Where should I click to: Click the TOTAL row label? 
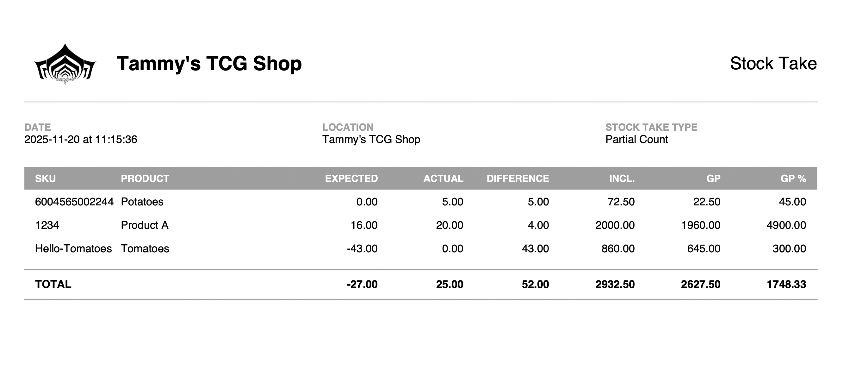[53, 284]
